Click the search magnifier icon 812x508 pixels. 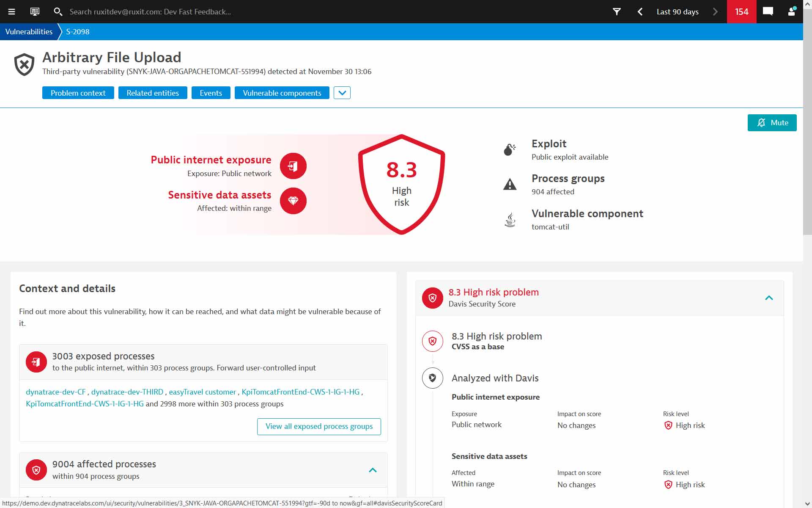pos(58,11)
